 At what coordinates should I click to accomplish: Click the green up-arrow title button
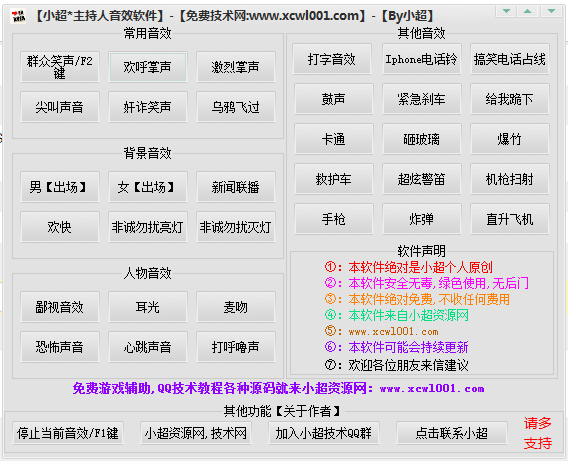[x=527, y=11]
